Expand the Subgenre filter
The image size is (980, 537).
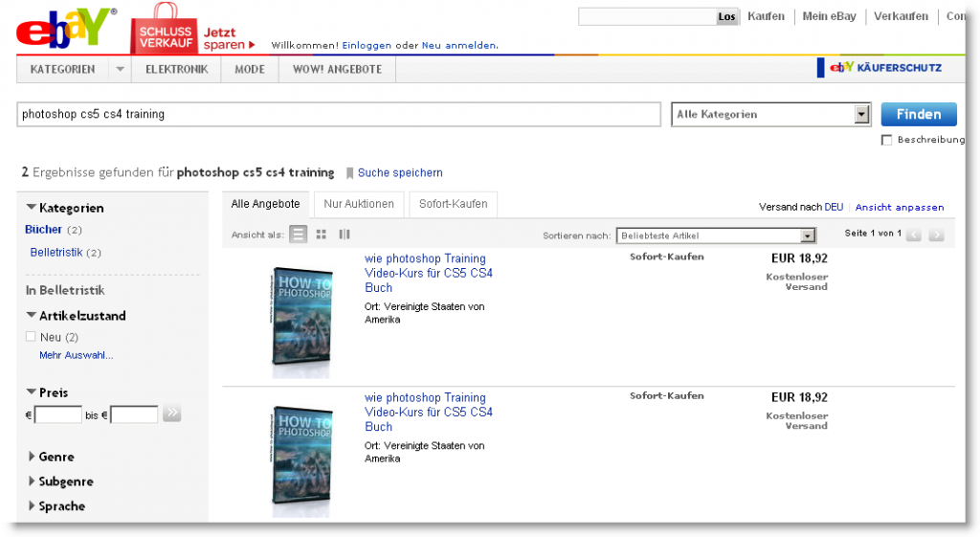[x=32, y=481]
